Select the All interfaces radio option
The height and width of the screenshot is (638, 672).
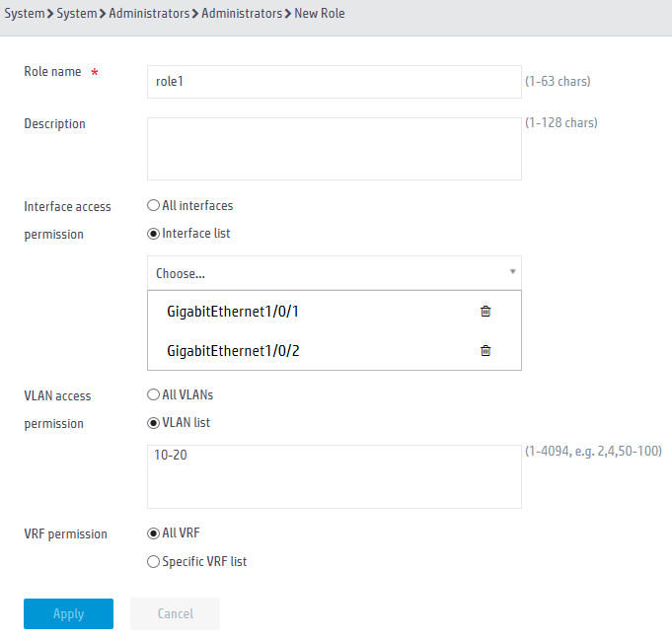pos(153,205)
